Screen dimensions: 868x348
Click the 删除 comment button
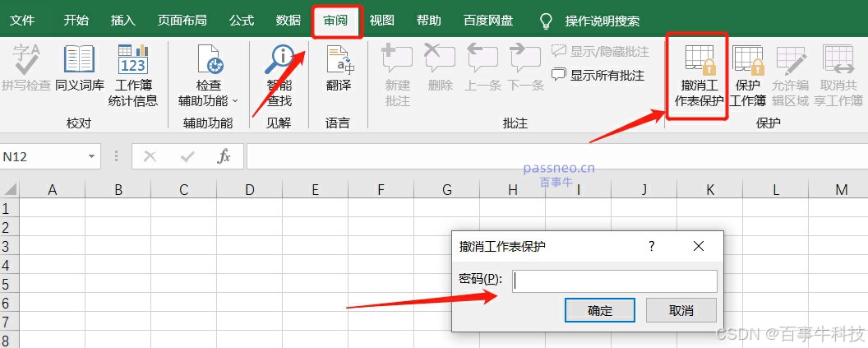pos(440,67)
